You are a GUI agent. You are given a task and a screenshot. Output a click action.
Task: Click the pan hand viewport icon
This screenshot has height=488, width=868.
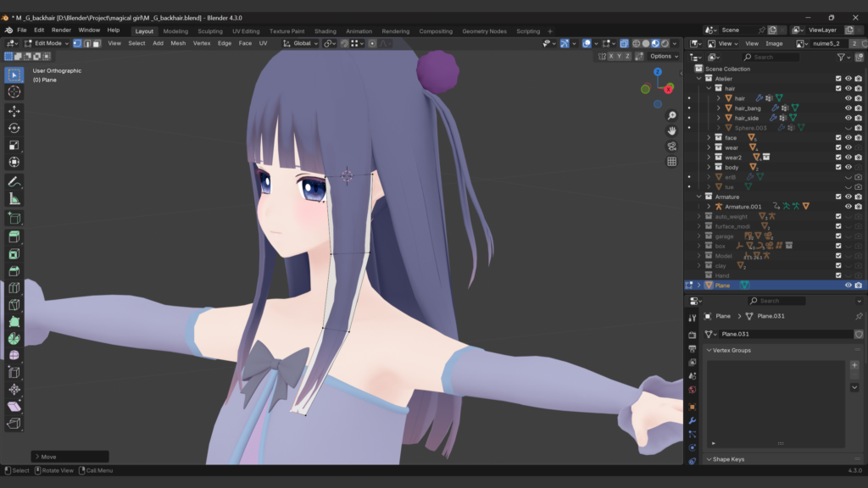click(x=671, y=130)
